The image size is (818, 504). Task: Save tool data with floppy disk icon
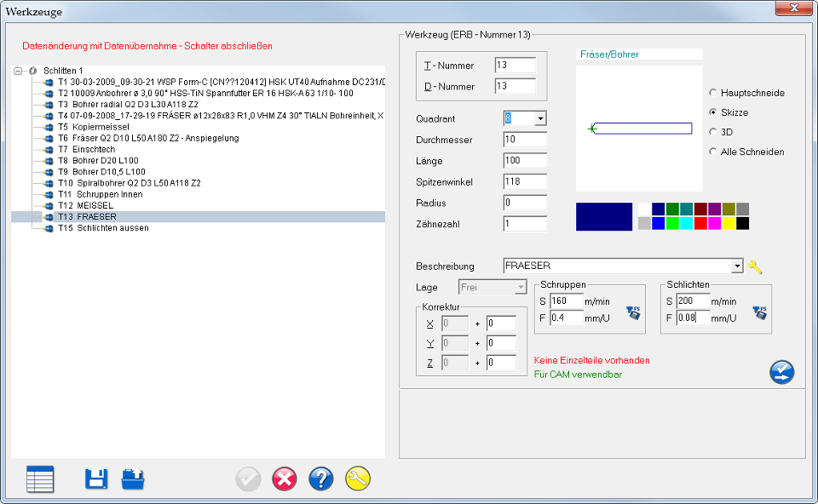point(96,479)
